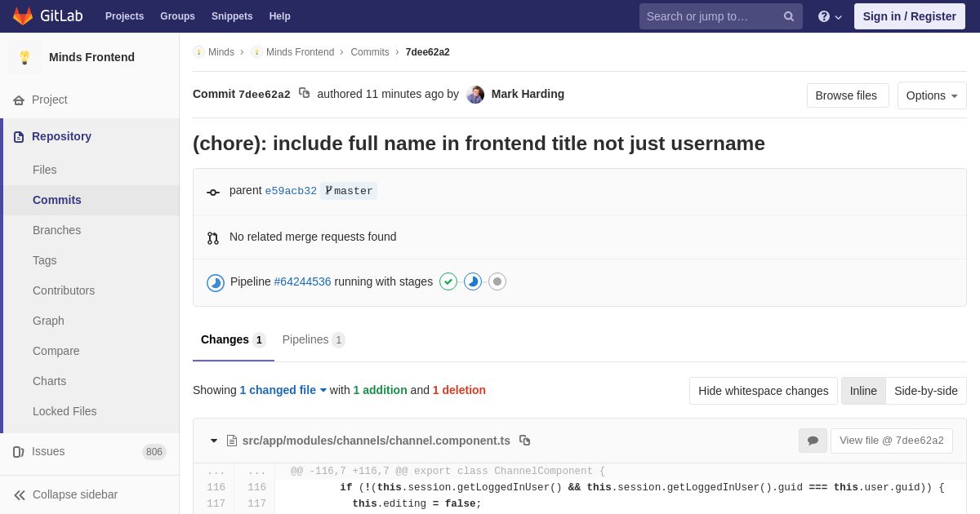Click Hide whitespace changes button
This screenshot has height=514, width=980.
click(x=764, y=391)
